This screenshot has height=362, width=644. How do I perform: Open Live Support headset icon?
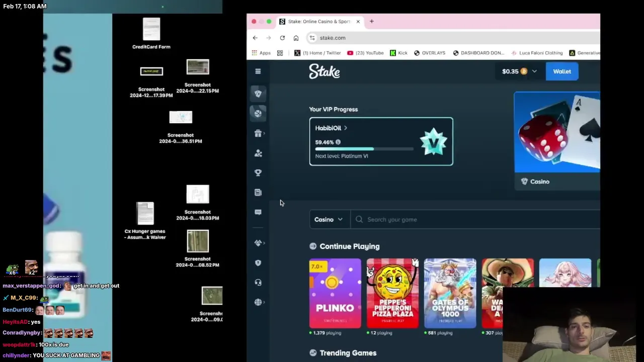tap(258, 282)
